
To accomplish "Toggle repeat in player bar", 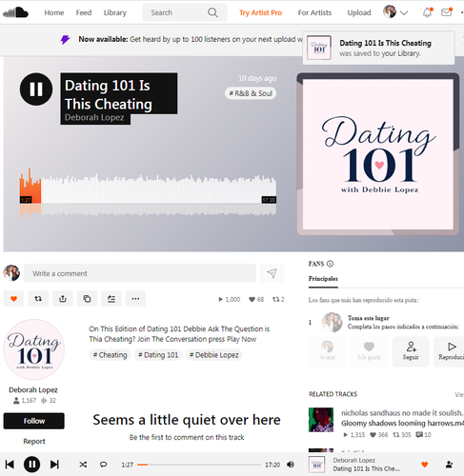I will pos(103,465).
